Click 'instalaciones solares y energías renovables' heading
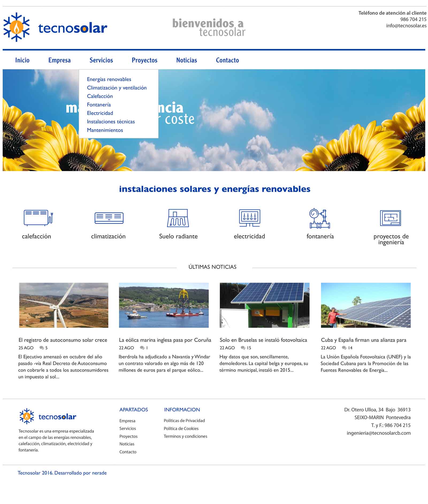The height and width of the screenshot is (504, 428). point(215,189)
